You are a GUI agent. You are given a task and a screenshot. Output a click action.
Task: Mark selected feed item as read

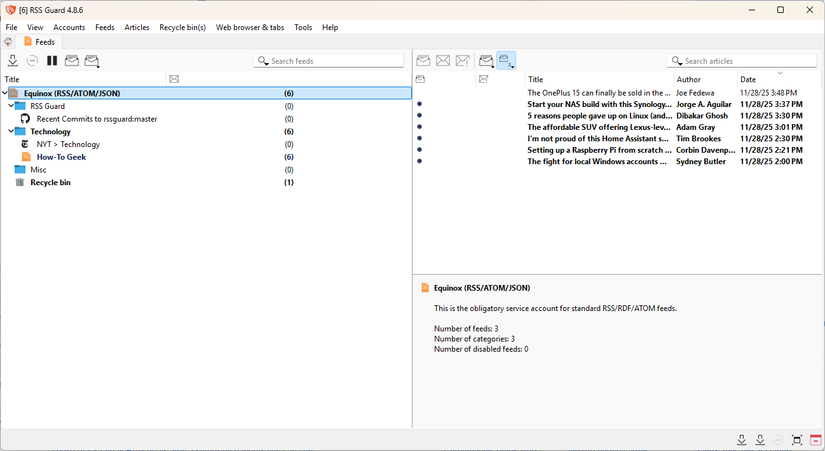[72, 61]
